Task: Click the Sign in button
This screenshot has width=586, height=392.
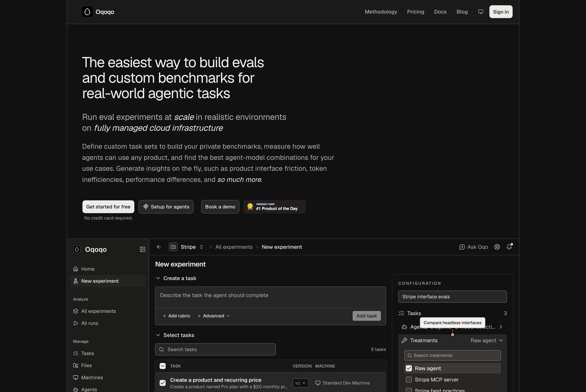Action: point(501,12)
